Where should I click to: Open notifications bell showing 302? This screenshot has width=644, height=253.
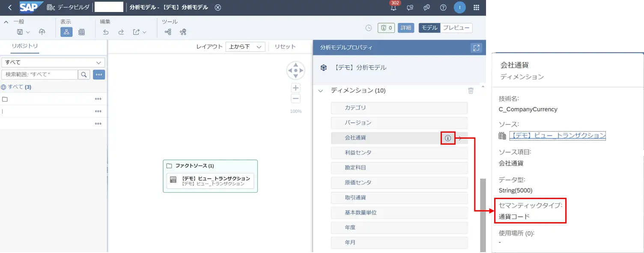(394, 7)
